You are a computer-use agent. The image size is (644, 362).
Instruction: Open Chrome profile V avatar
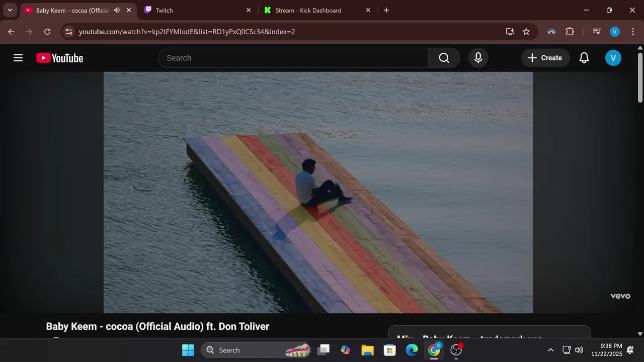615,32
